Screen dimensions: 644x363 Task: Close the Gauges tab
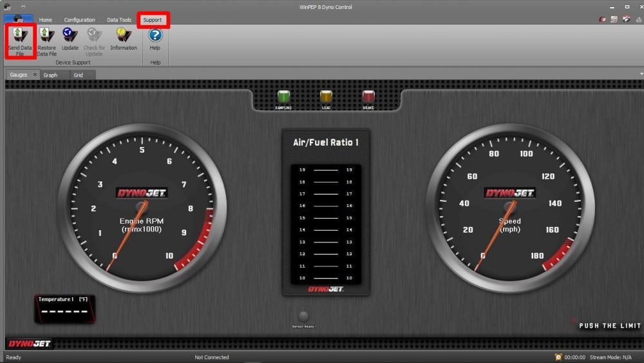(x=35, y=74)
